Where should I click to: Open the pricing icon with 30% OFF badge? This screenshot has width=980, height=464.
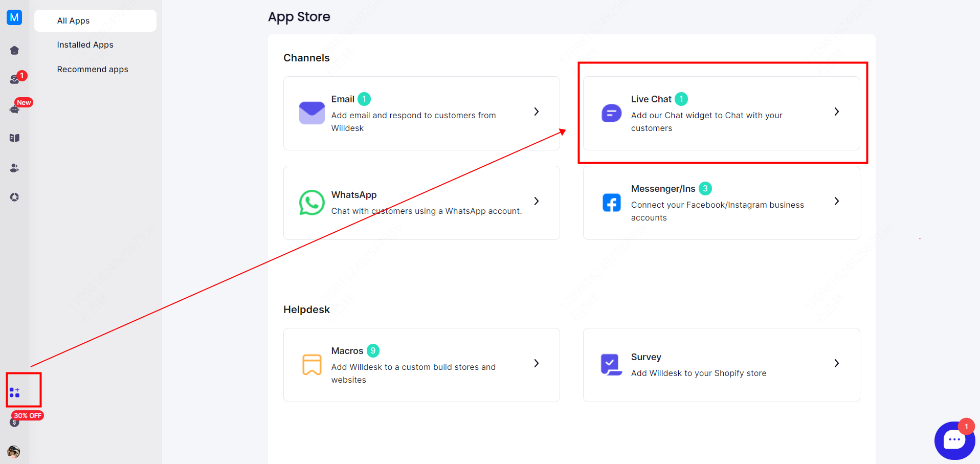click(x=14, y=423)
